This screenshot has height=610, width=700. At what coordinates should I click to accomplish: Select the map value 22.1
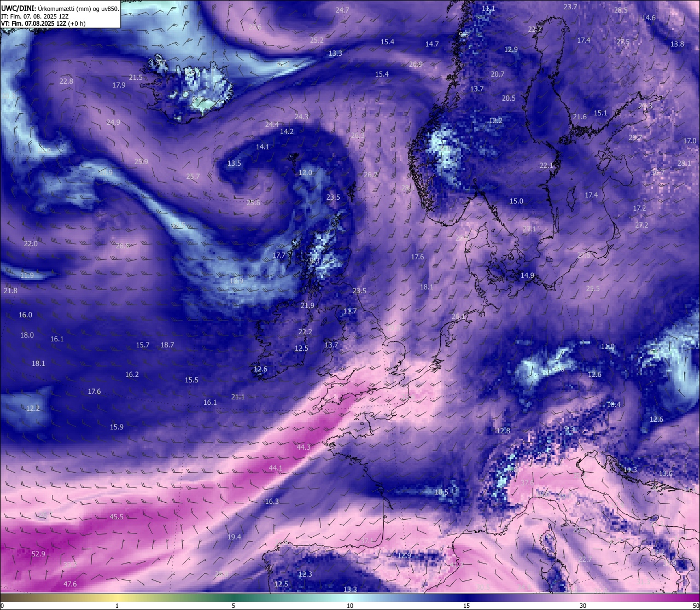click(546, 165)
